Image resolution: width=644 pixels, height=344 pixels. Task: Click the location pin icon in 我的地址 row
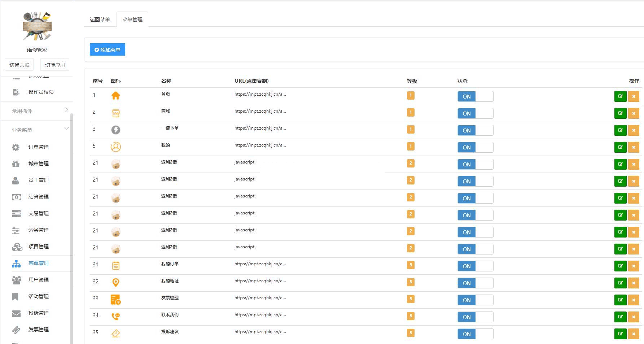[115, 283]
